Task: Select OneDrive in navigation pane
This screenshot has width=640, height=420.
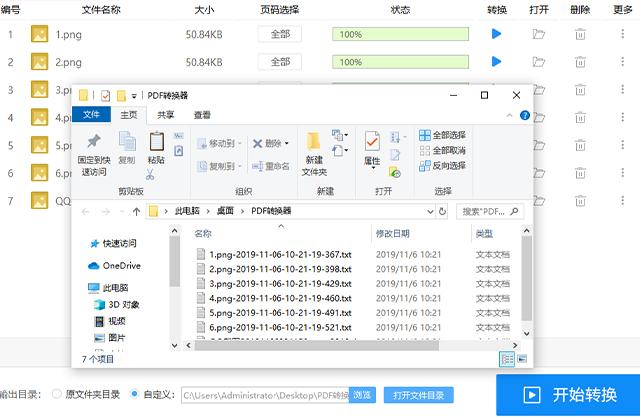Action: [x=114, y=266]
